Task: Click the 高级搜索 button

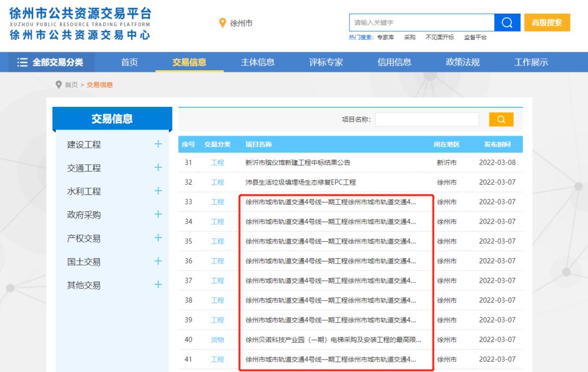Action: (x=547, y=22)
